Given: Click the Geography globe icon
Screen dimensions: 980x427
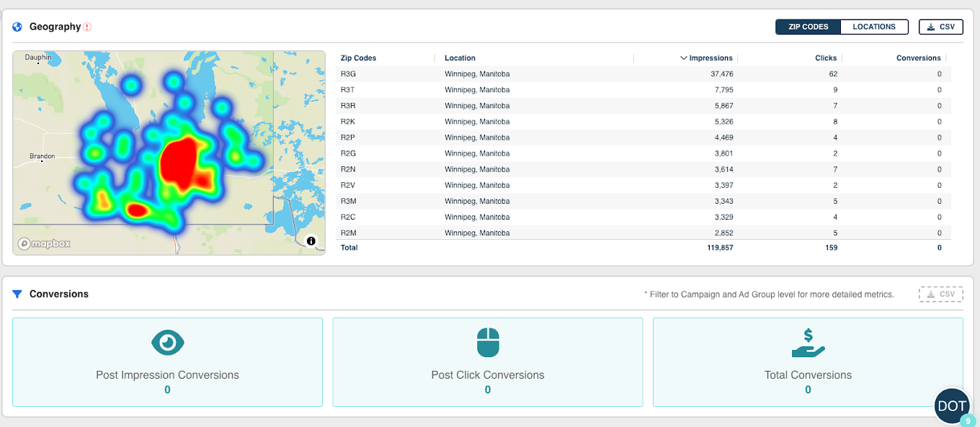Looking at the screenshot, I should (x=17, y=27).
